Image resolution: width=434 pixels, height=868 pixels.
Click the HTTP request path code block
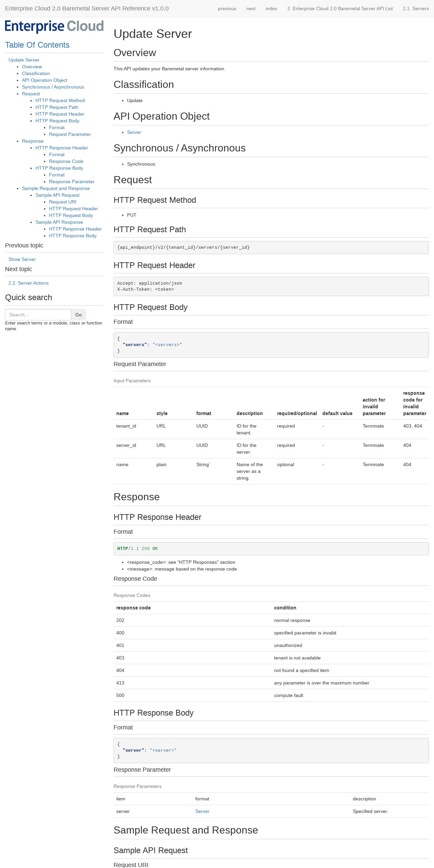(271, 247)
